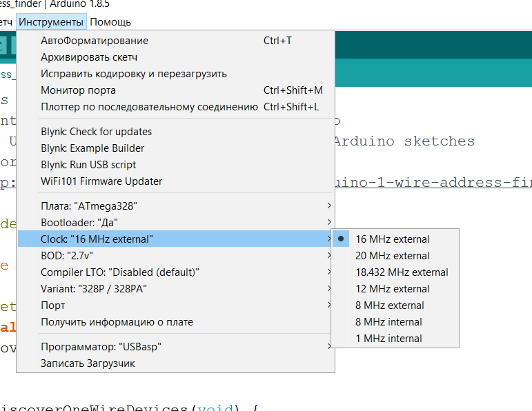Click АвтоФорматирование menu entry
The image size is (532, 411).
pos(175,41)
